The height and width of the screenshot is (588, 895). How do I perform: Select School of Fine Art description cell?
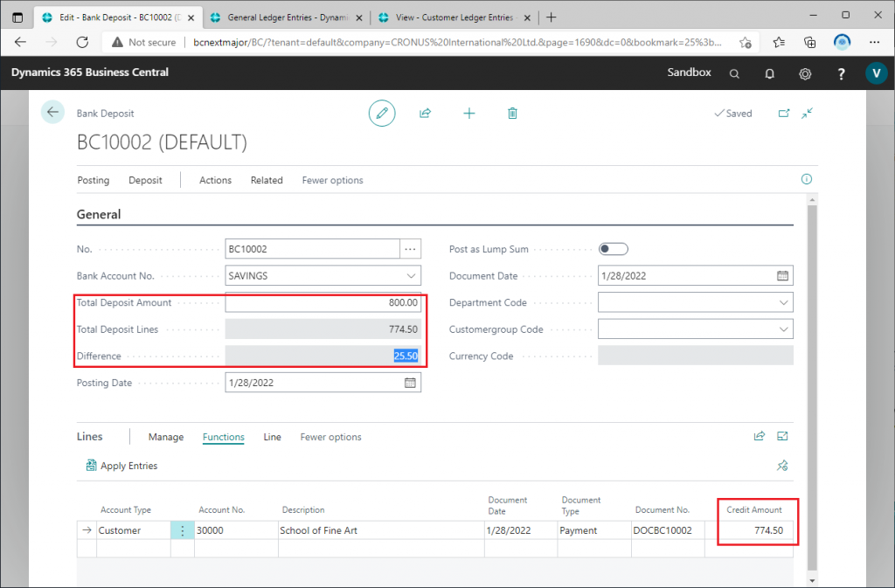(x=381, y=530)
